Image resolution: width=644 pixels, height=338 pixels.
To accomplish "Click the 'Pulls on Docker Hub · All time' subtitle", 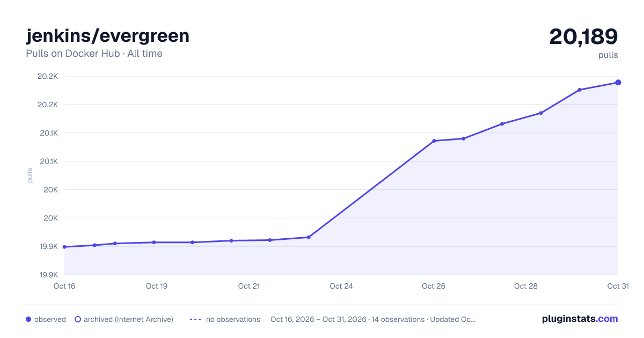I will pyautogui.click(x=94, y=54).
